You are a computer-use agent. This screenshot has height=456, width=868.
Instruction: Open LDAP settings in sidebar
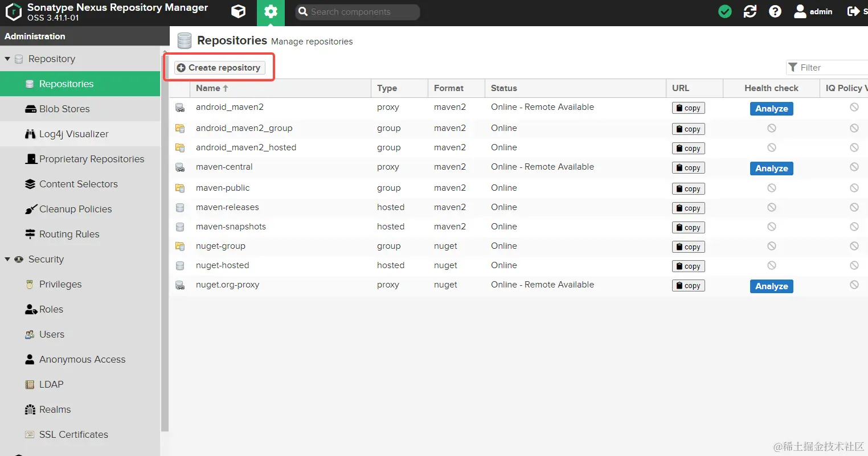click(x=80, y=384)
